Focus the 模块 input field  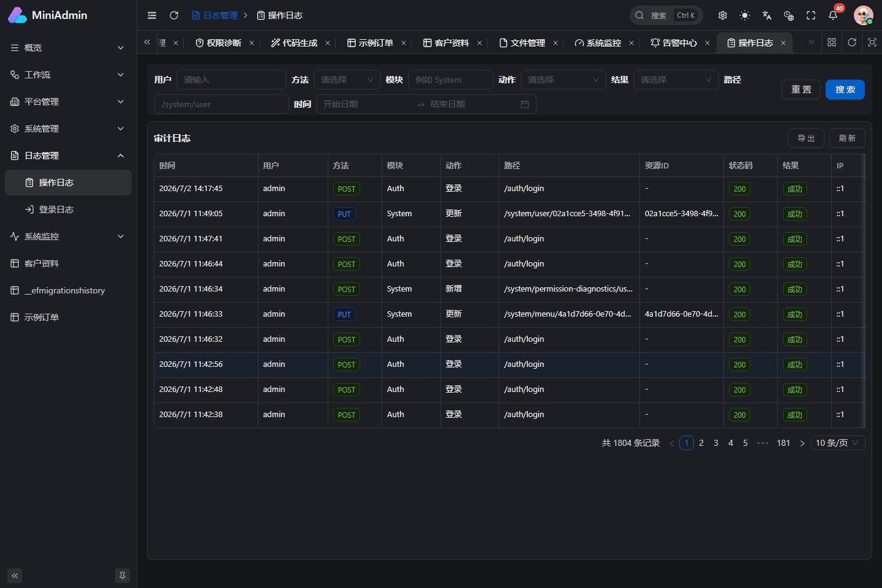[451, 80]
